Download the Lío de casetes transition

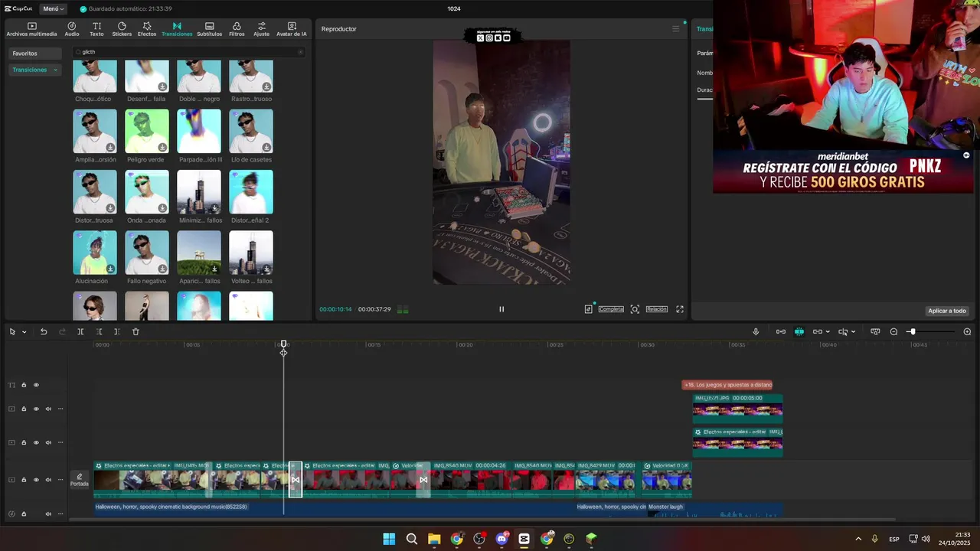click(266, 147)
